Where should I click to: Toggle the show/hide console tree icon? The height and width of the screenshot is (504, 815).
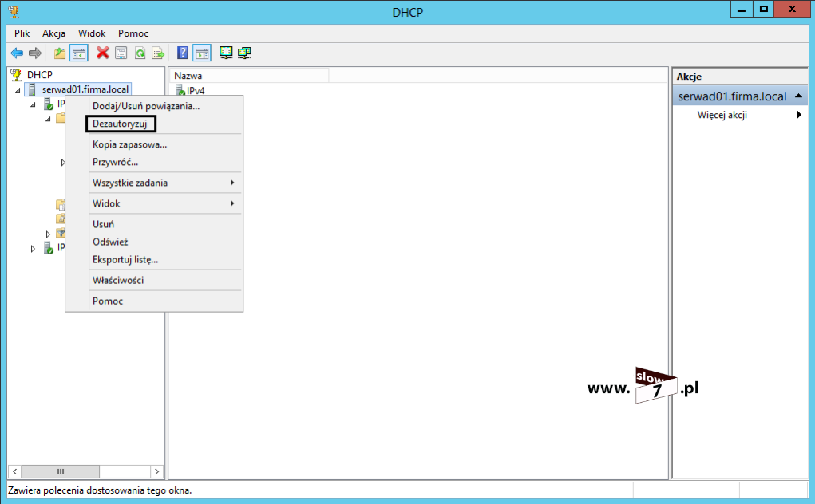(79, 53)
